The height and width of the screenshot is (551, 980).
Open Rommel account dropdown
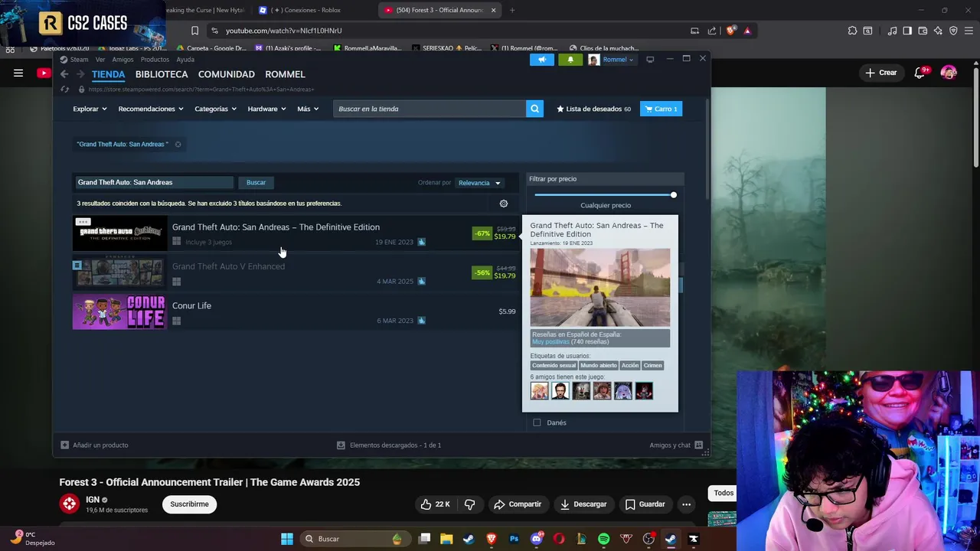point(611,60)
